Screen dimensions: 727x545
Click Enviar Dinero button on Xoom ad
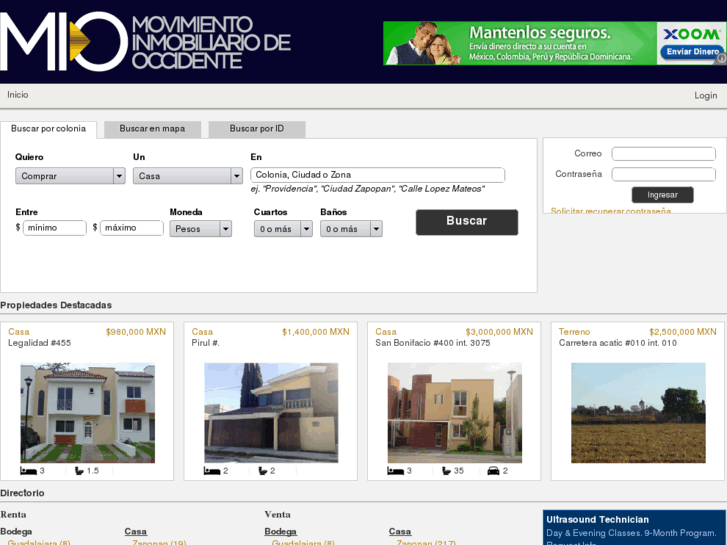[x=692, y=51]
